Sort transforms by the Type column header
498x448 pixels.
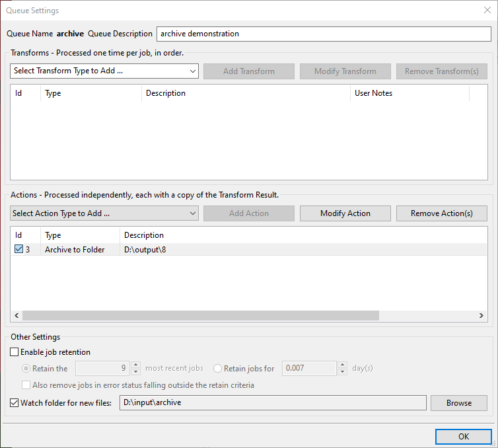tap(91, 93)
